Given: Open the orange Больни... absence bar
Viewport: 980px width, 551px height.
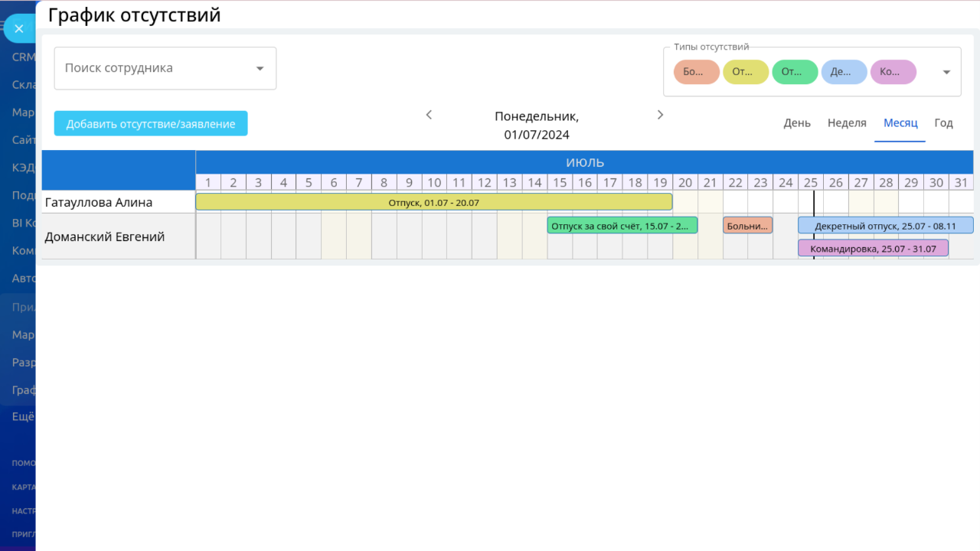Looking at the screenshot, I should (748, 225).
